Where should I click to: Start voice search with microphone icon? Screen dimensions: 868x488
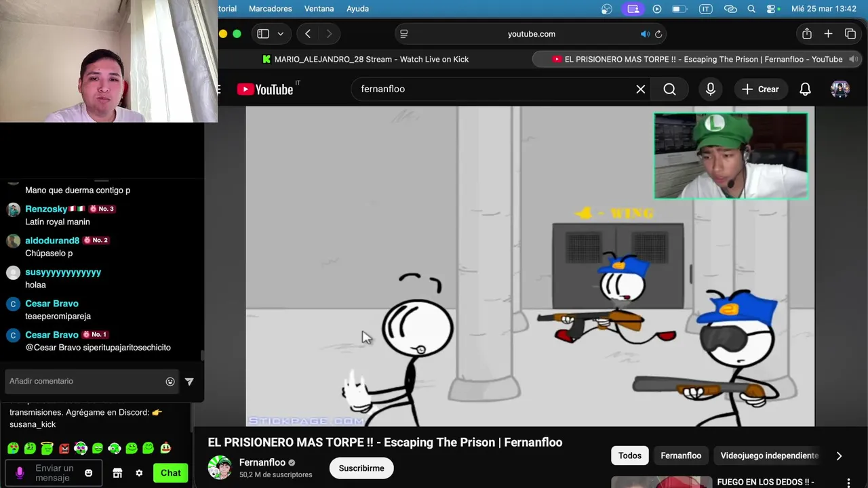pyautogui.click(x=710, y=89)
